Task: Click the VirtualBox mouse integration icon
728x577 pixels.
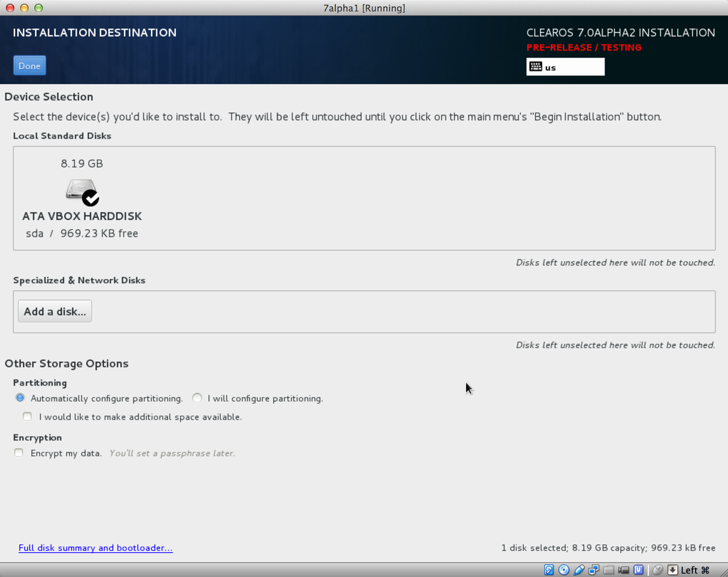Action: 658,570
